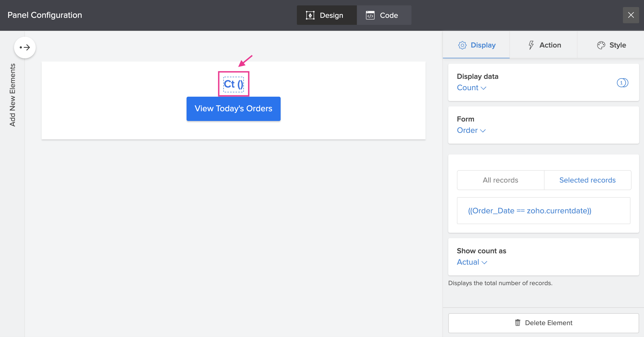The width and height of the screenshot is (644, 337).
Task: Select the Ct () count element
Action: [234, 84]
